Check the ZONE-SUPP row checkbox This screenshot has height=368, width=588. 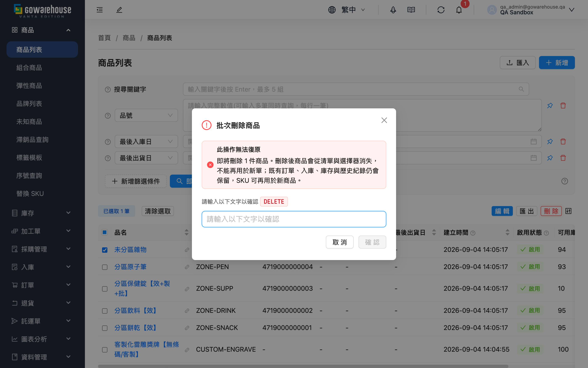tap(105, 289)
